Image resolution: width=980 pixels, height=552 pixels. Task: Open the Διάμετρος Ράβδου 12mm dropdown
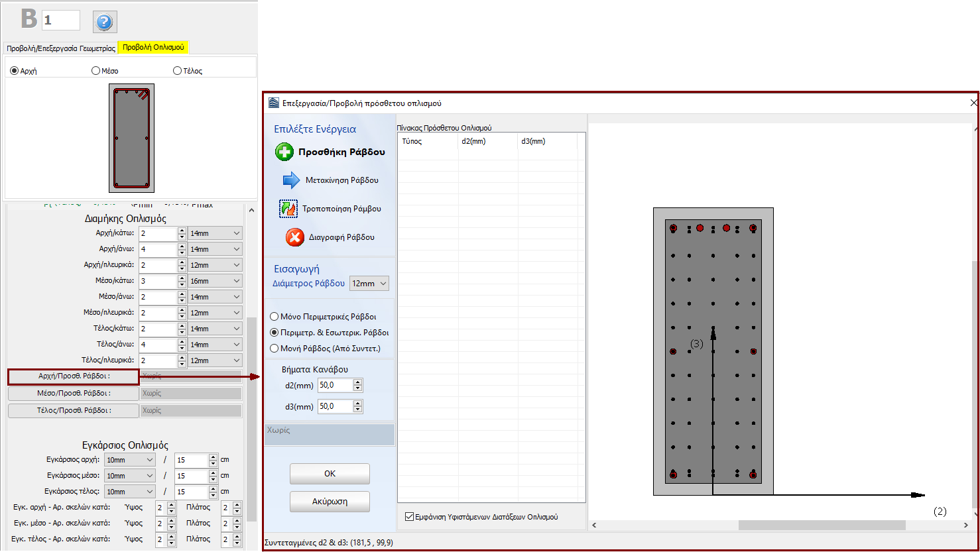point(369,284)
